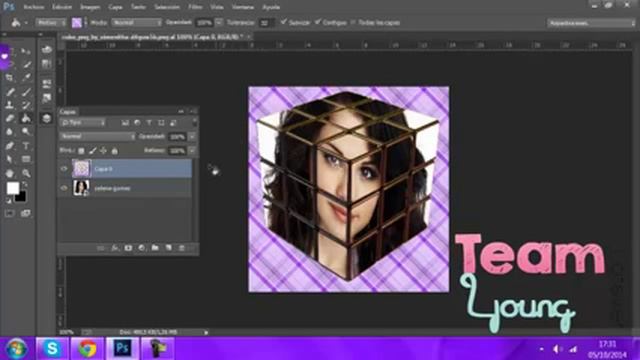The height and width of the screenshot is (360, 640).
Task: Open the Imagen menu
Action: click(x=90, y=7)
